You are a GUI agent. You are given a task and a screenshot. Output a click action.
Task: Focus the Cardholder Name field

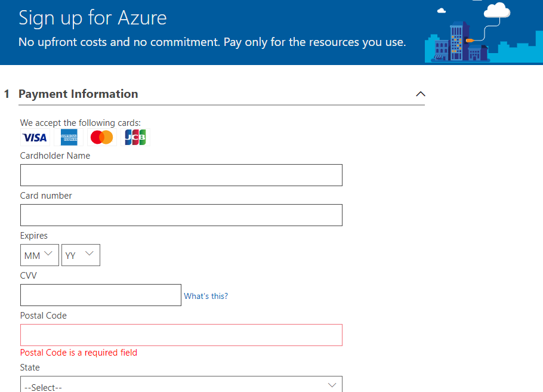tap(181, 175)
